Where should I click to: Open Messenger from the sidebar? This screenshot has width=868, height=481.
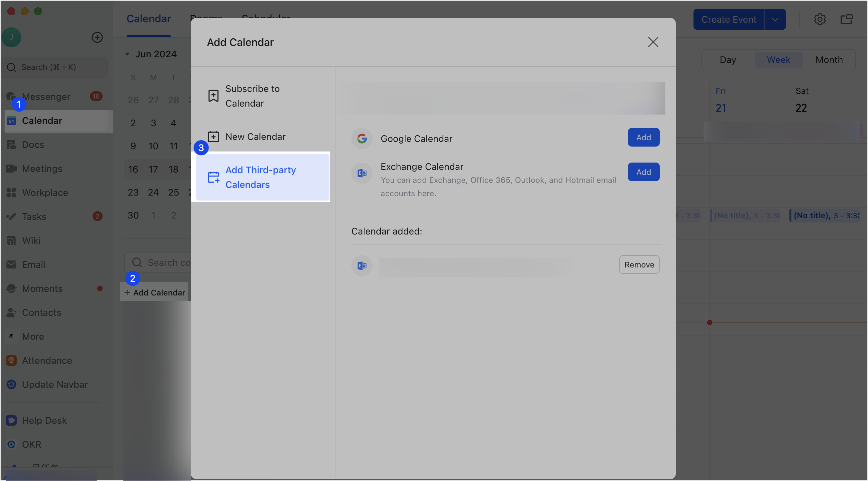click(46, 96)
